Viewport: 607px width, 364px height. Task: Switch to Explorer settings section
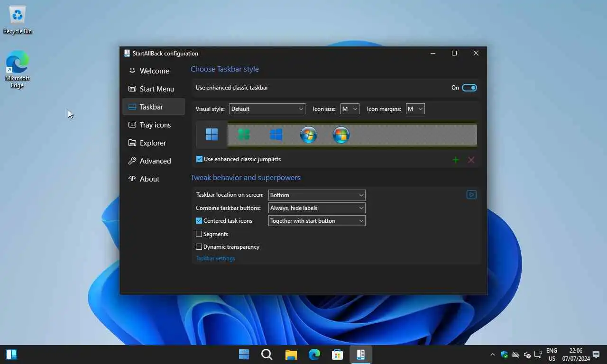pyautogui.click(x=154, y=143)
